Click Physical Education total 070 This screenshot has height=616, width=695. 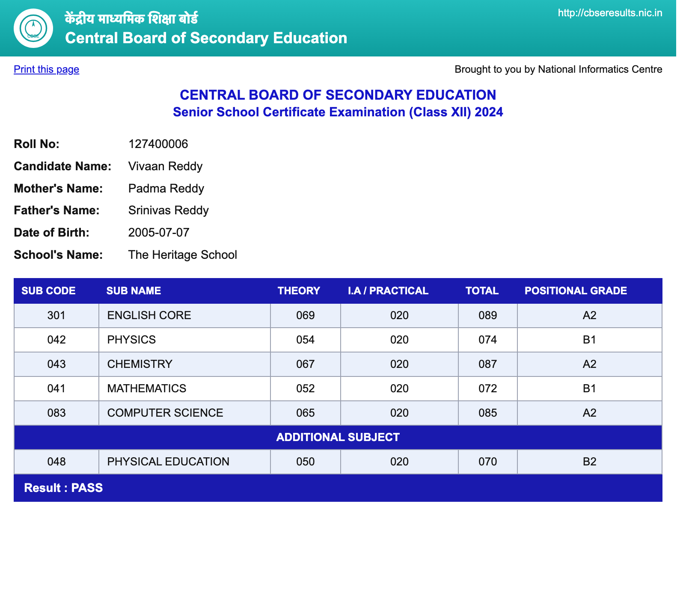tap(488, 462)
